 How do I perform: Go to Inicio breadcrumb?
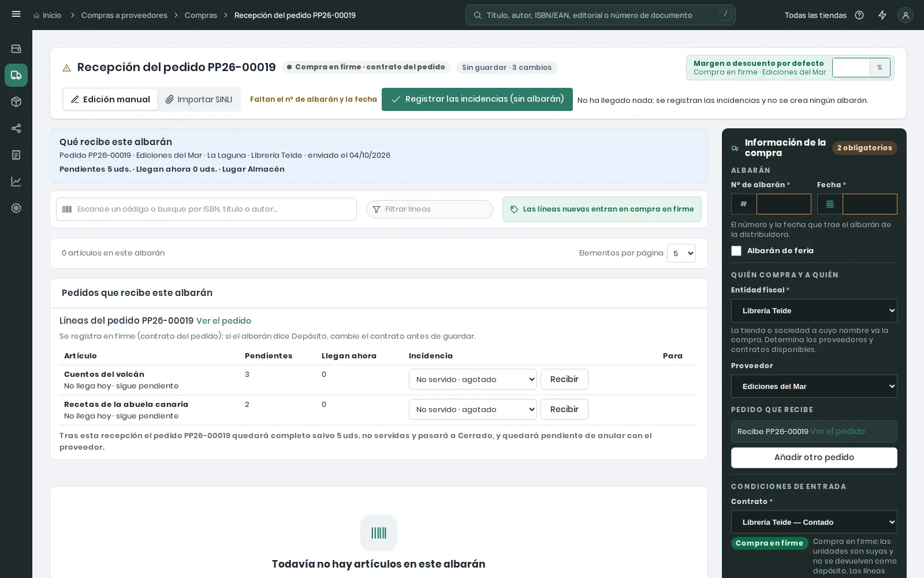[x=47, y=15]
